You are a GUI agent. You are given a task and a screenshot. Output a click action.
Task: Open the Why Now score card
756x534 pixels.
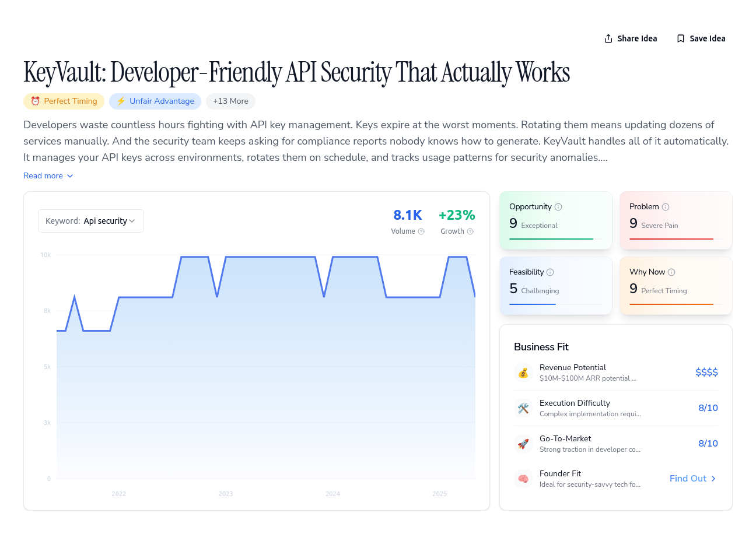point(676,286)
